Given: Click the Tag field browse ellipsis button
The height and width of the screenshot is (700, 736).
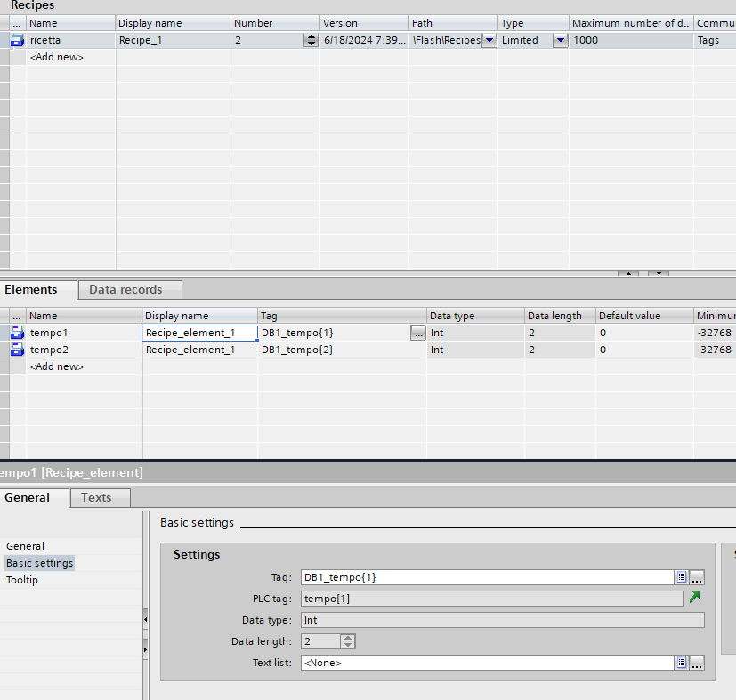Looking at the screenshot, I should tap(697, 577).
